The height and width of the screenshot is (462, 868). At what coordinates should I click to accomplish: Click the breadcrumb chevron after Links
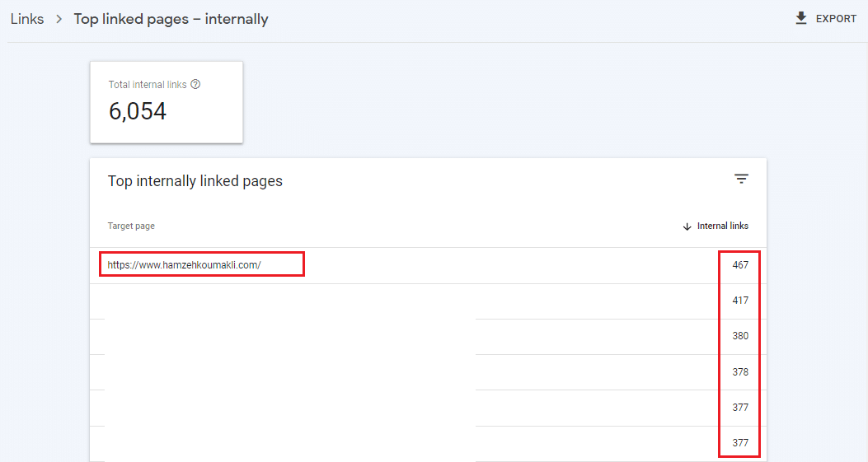click(59, 19)
